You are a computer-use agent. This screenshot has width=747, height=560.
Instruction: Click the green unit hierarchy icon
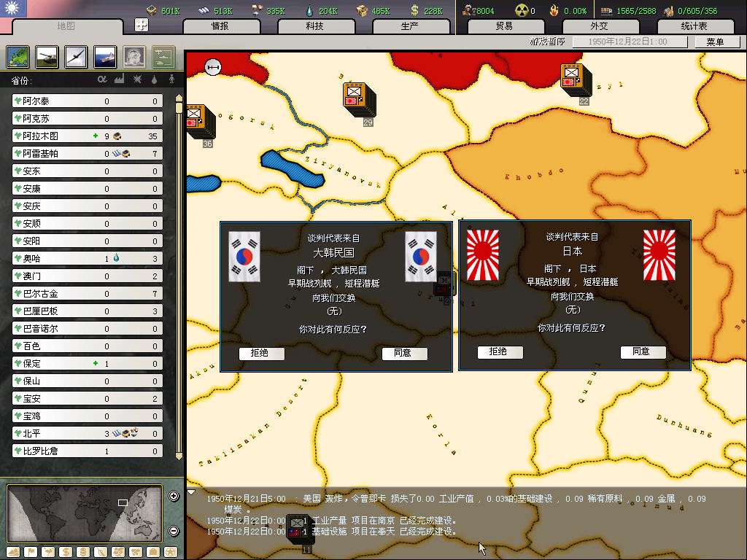click(163, 57)
